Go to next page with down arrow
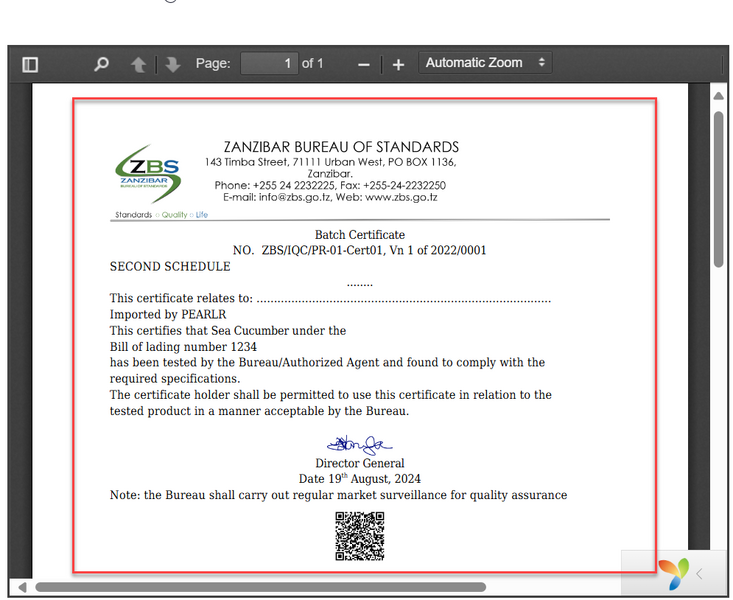Viewport: 733px width, 600px height. [172, 64]
